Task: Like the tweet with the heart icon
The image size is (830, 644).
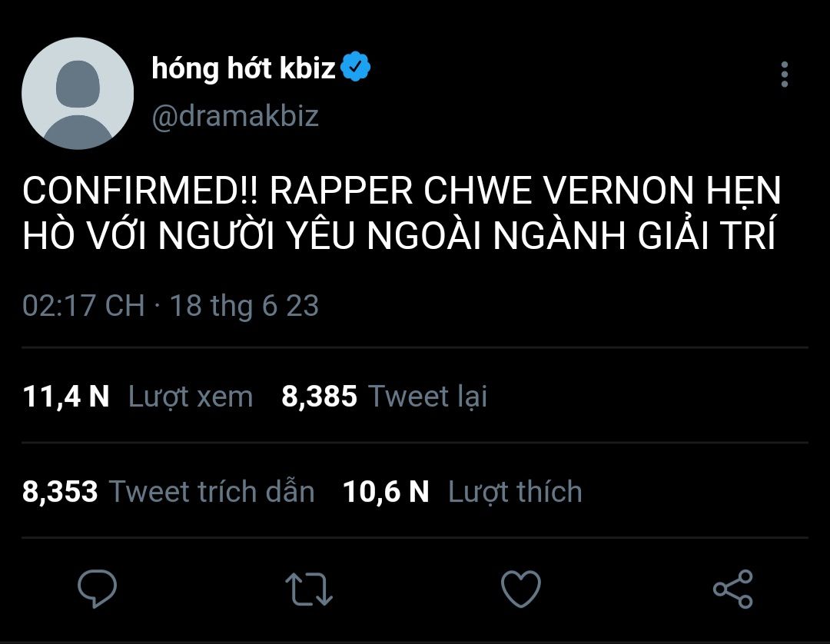Action: point(520,589)
